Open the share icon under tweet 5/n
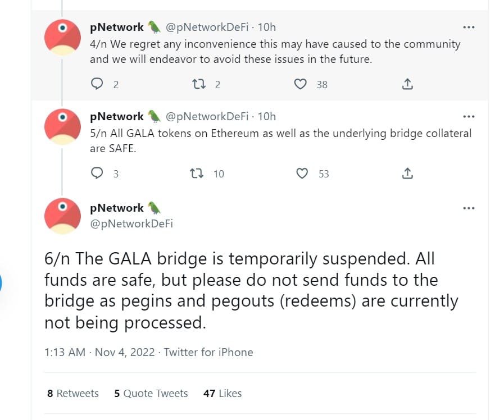 [x=407, y=173]
